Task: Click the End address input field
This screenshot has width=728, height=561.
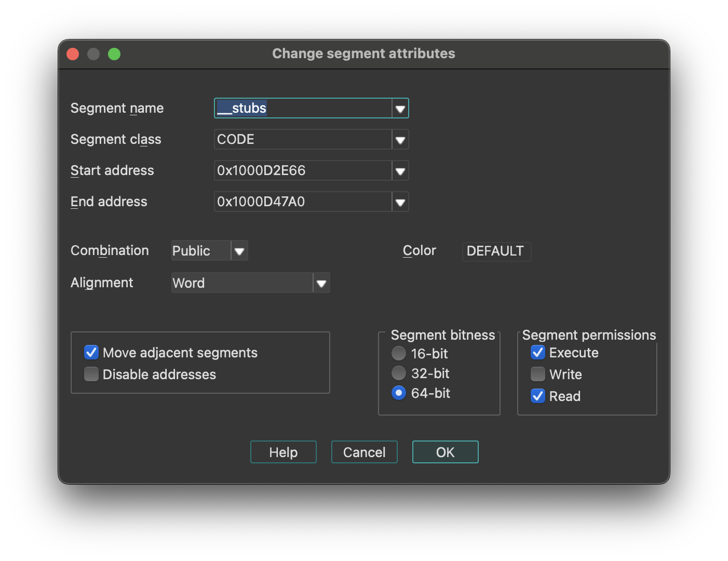Action: [x=301, y=202]
